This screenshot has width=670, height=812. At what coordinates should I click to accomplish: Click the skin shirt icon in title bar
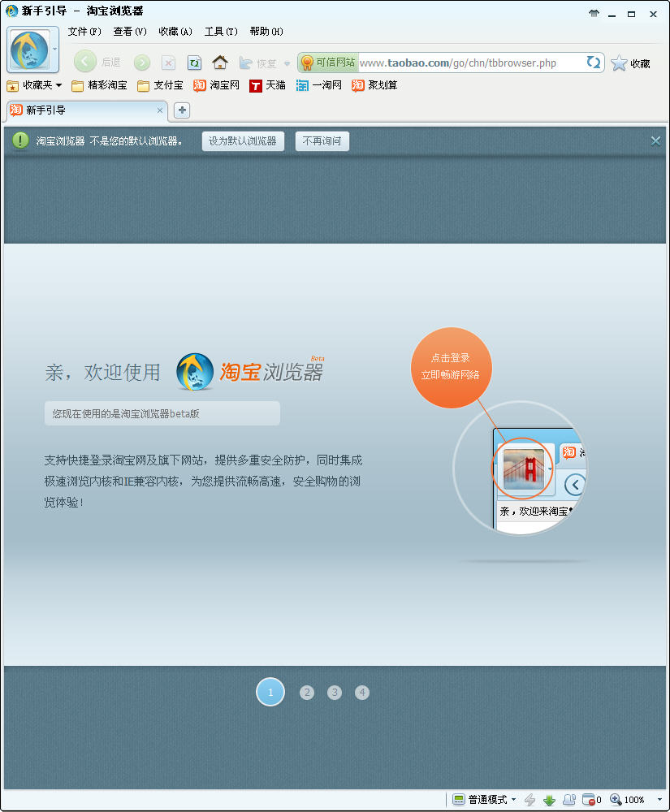point(594,13)
